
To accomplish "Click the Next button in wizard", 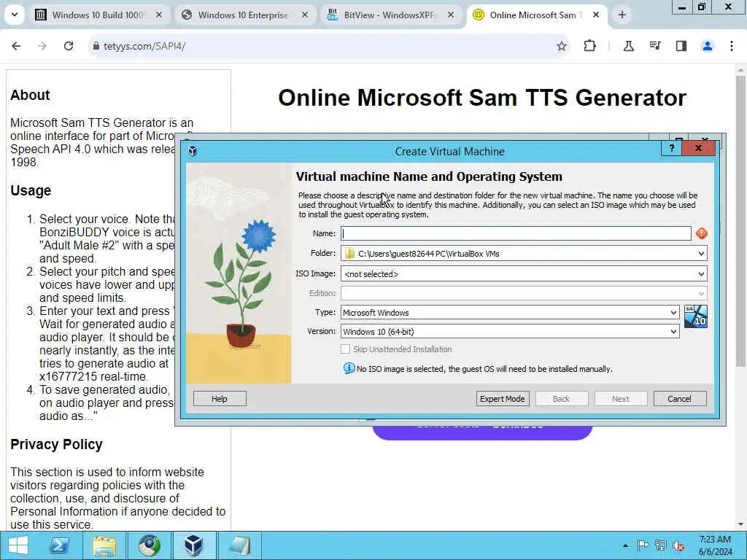I will pos(621,399).
